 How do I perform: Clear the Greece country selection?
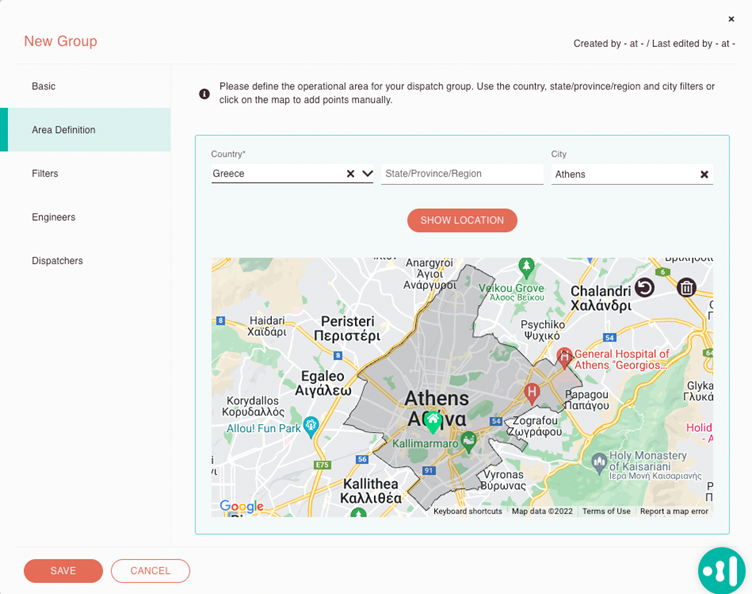[x=351, y=174]
